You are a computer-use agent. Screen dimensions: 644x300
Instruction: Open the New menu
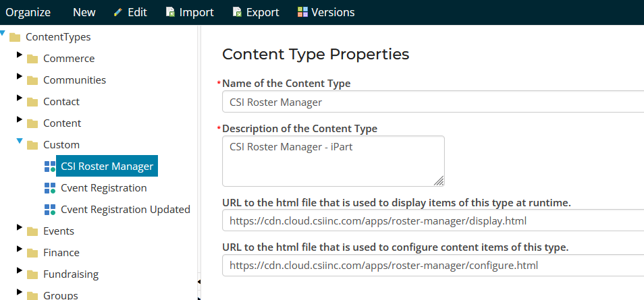(84, 12)
